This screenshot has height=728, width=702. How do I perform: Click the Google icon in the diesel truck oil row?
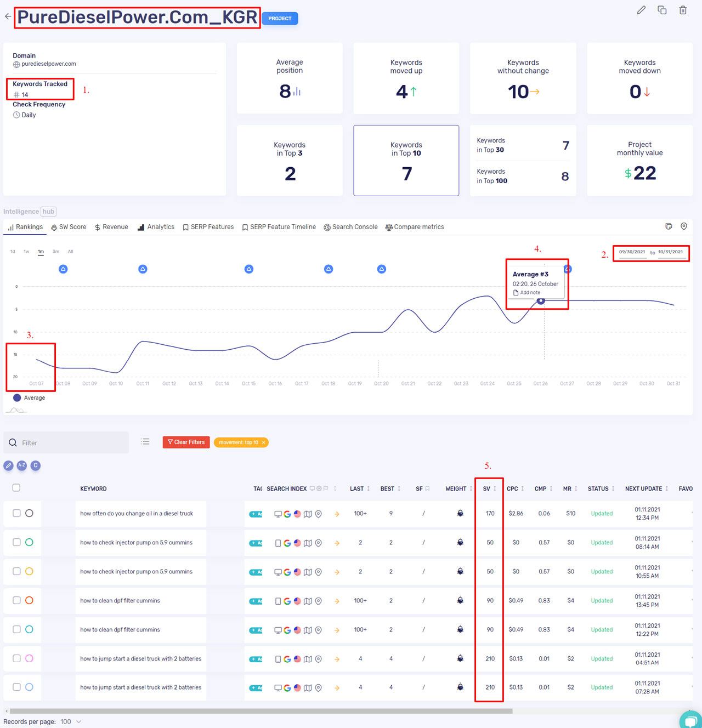point(287,514)
